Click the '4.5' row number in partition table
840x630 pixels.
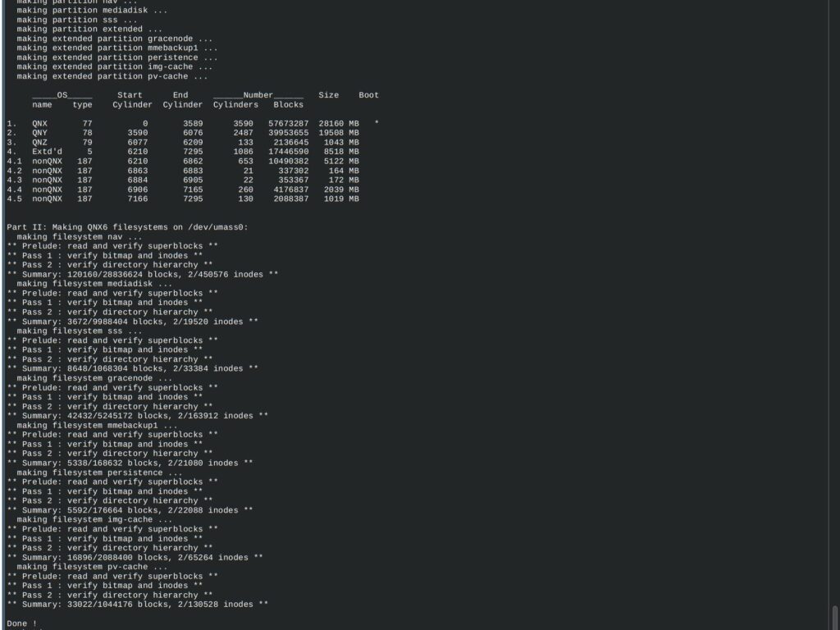click(x=15, y=199)
